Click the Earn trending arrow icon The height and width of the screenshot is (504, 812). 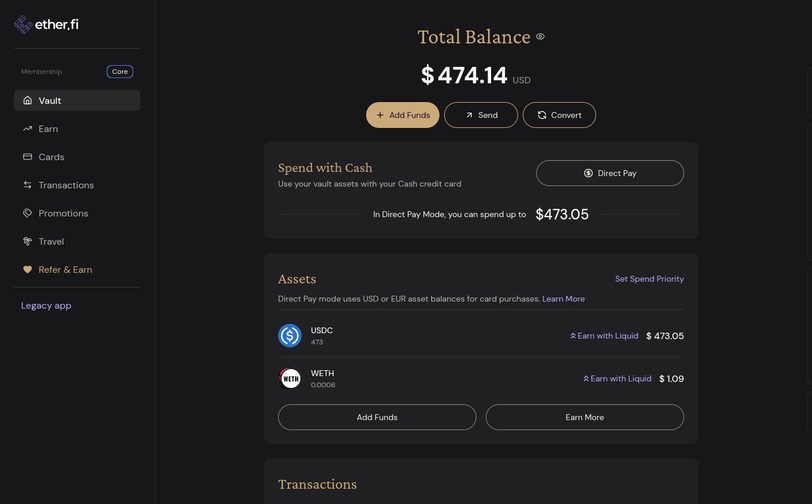[28, 128]
